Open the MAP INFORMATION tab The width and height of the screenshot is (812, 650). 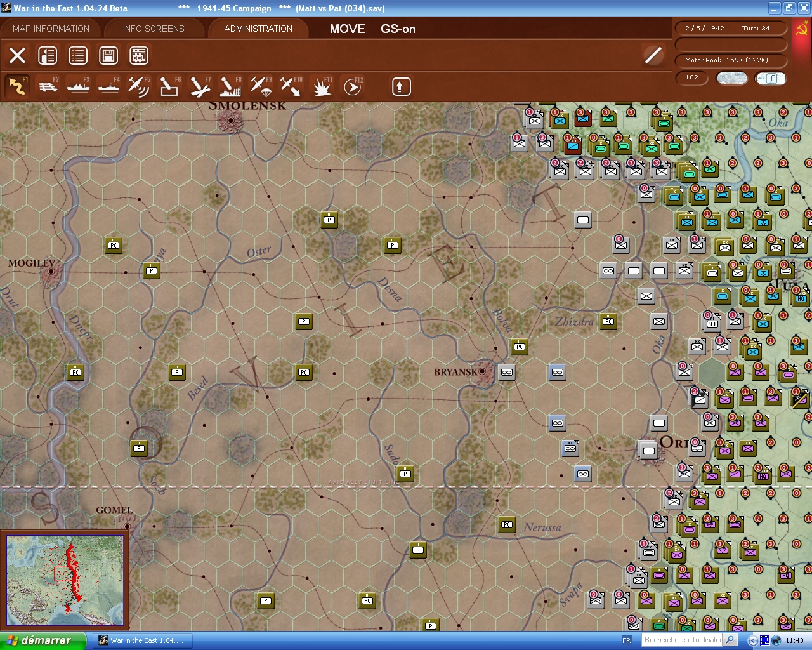point(51,29)
